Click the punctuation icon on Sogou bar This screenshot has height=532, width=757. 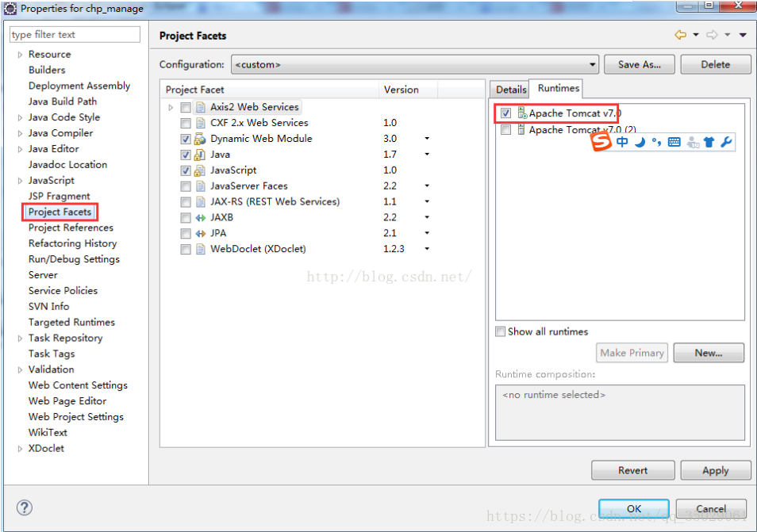coord(656,142)
